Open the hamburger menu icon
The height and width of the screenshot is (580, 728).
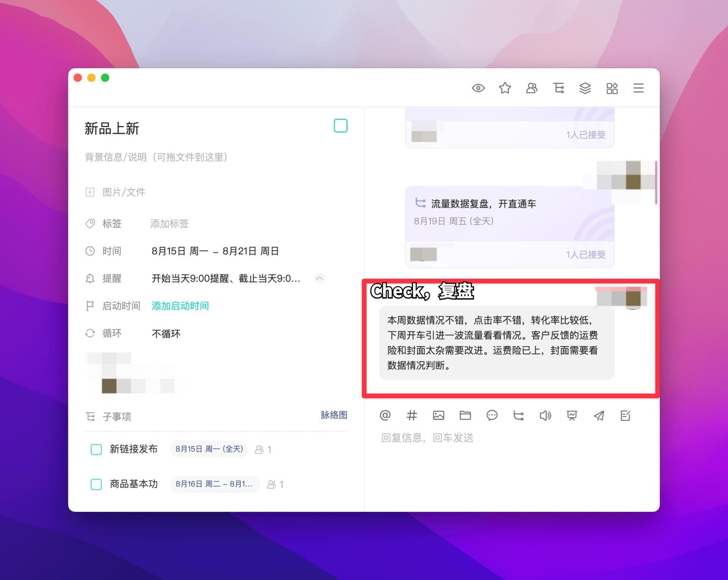639,88
